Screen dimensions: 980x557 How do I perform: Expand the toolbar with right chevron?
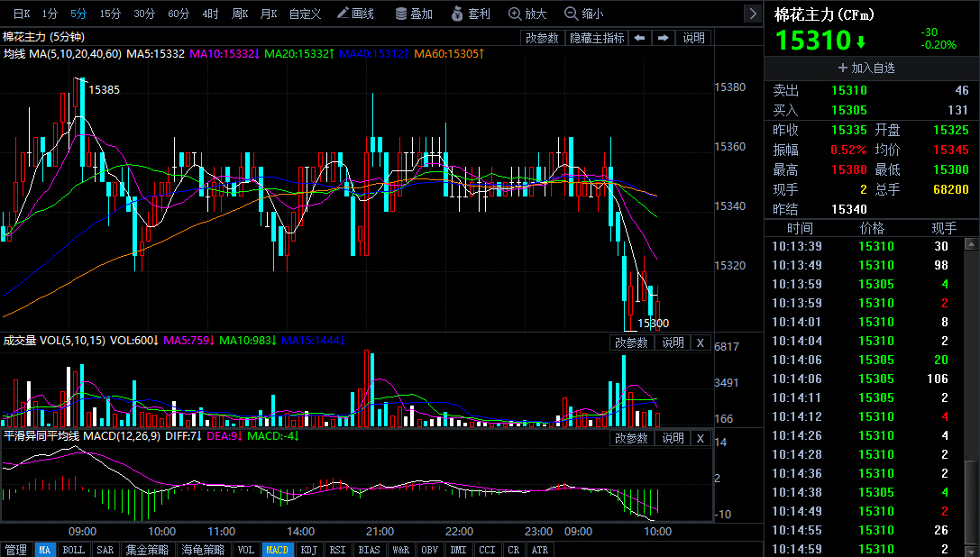point(753,14)
